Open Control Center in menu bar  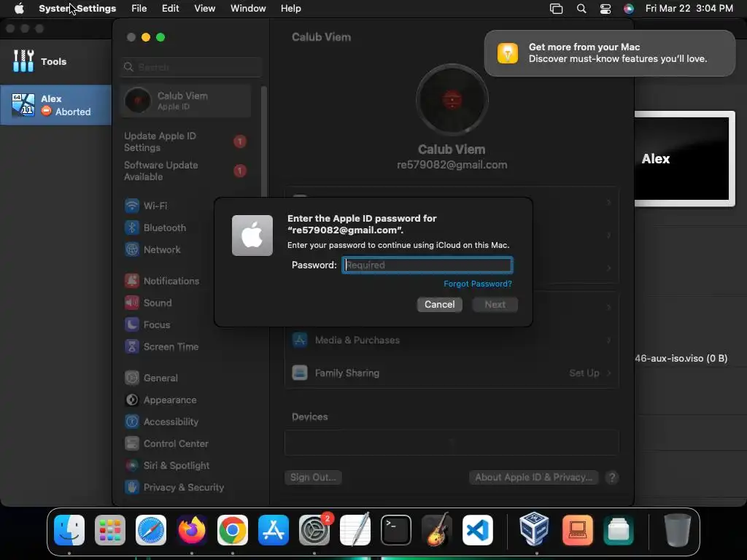click(x=605, y=8)
